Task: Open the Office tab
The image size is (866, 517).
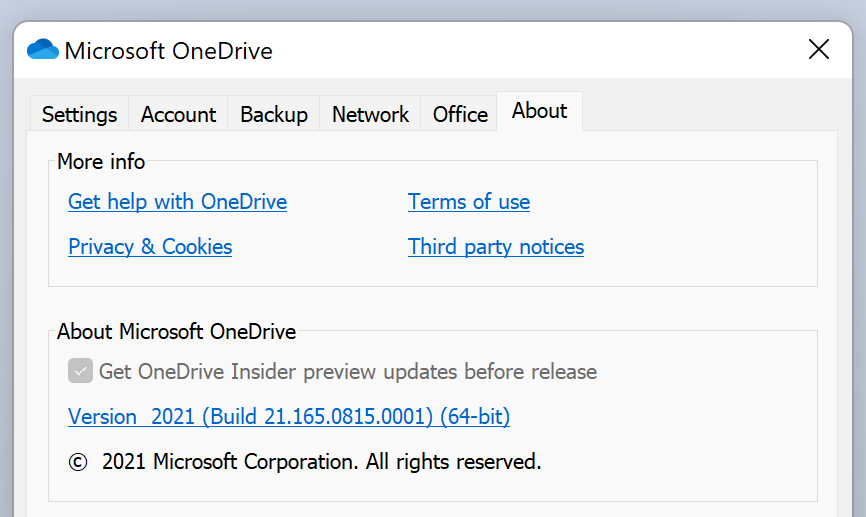Action: 460,114
